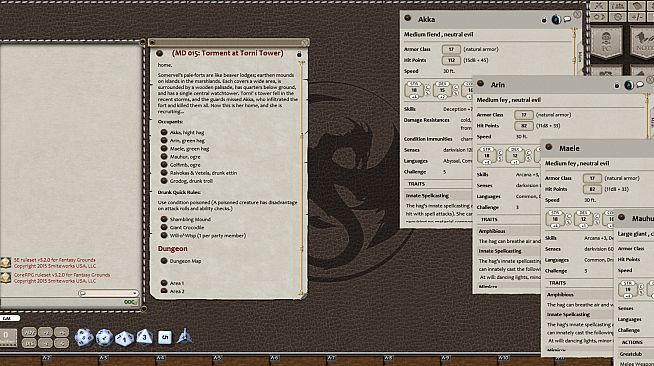This screenshot has width=654, height=366.
Task: Pick up the d4 pyramid die
Action: (x=184, y=336)
